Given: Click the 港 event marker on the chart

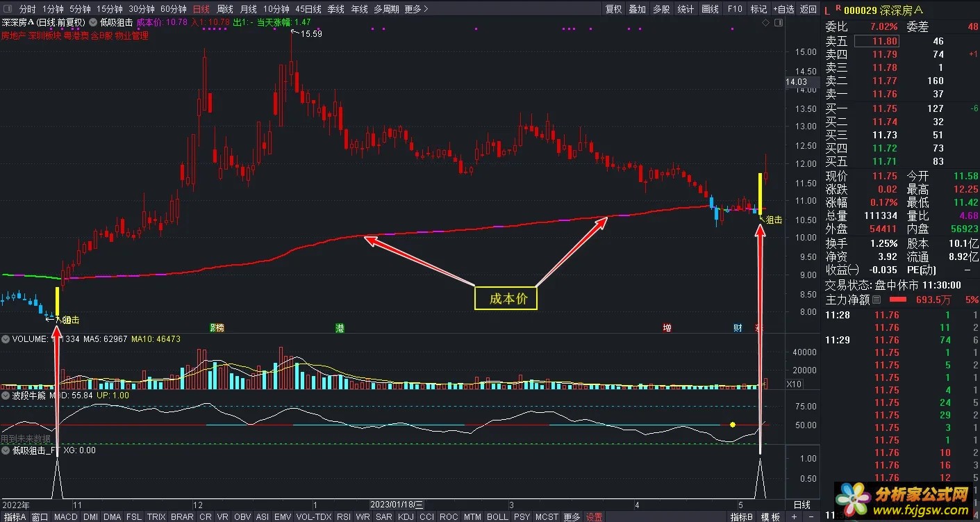Looking at the screenshot, I should click(x=340, y=327).
